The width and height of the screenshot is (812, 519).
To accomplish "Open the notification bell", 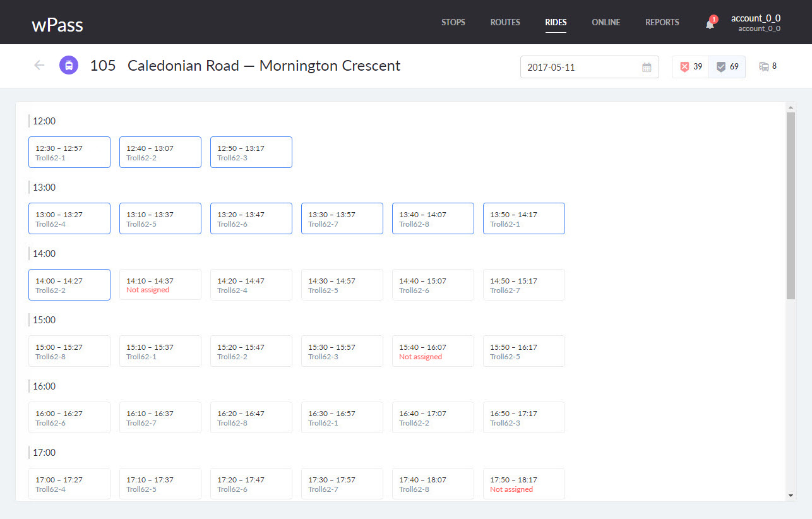I will click(710, 23).
